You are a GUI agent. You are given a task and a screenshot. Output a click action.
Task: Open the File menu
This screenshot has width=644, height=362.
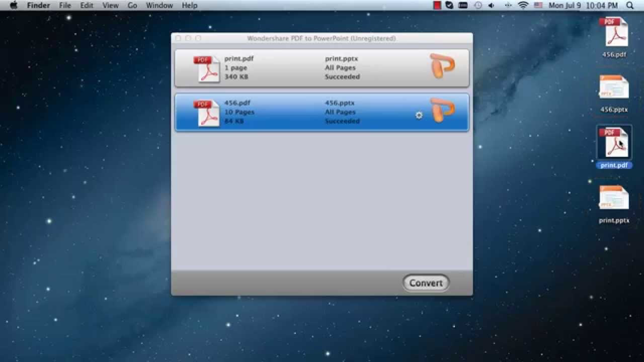click(65, 6)
